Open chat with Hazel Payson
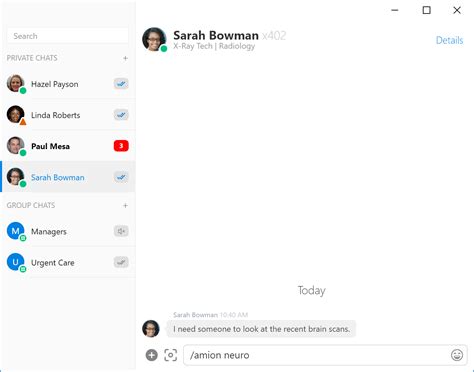The image size is (474, 372). [x=68, y=84]
